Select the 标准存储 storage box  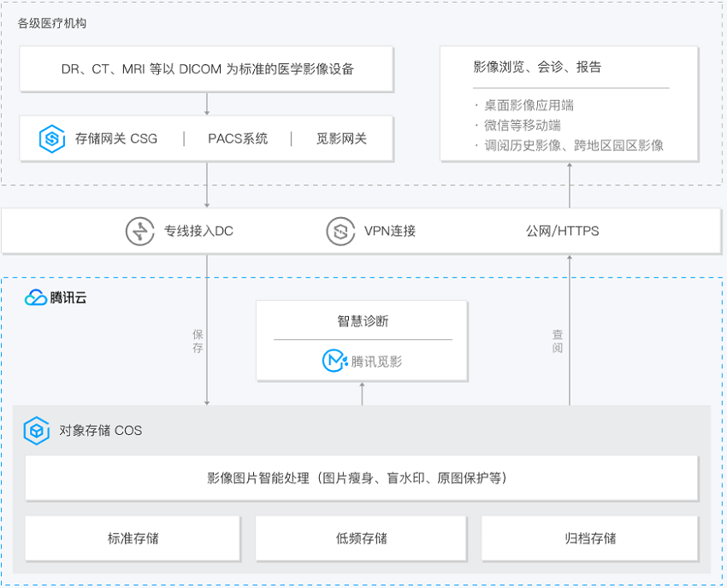(133, 538)
